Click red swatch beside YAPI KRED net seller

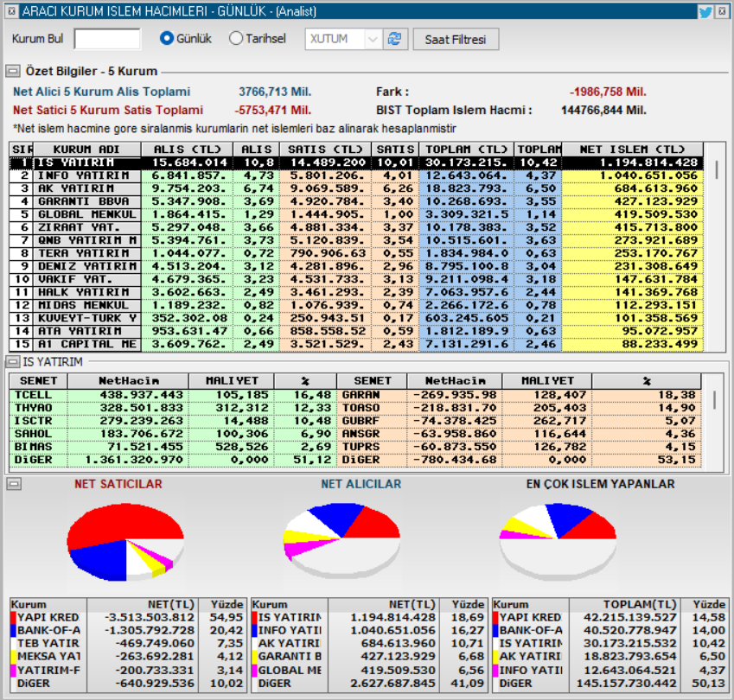click(14, 618)
